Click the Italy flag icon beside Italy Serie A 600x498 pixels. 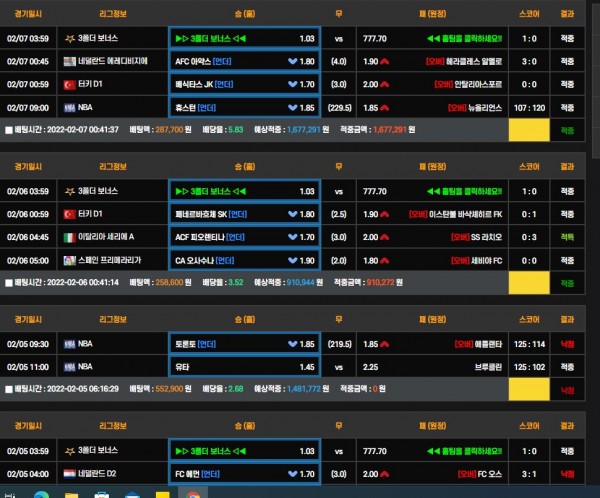click(69, 237)
